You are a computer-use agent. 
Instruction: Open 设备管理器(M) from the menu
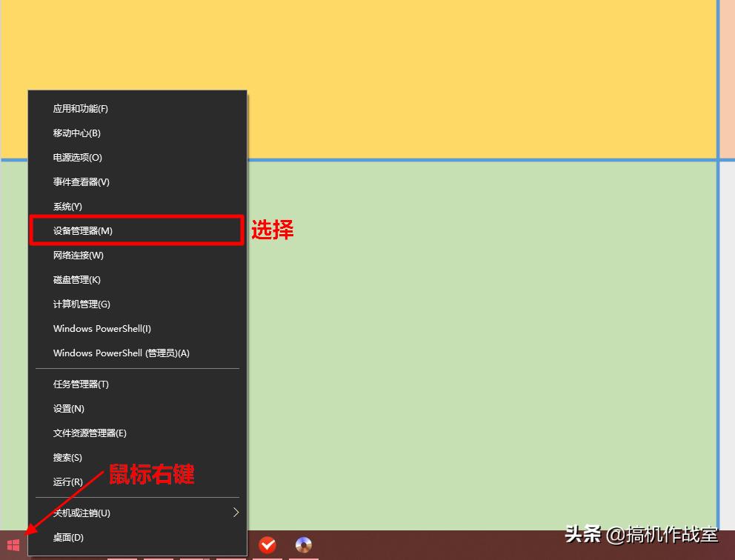82,230
